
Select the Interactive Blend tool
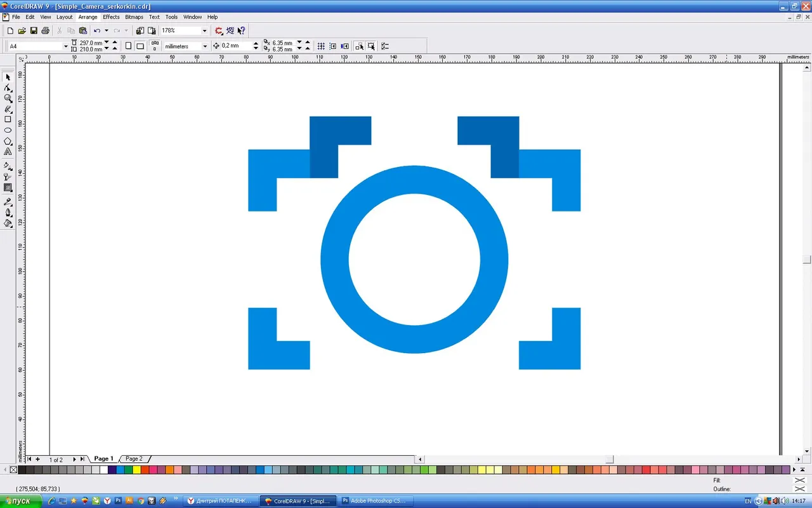coord(8,187)
